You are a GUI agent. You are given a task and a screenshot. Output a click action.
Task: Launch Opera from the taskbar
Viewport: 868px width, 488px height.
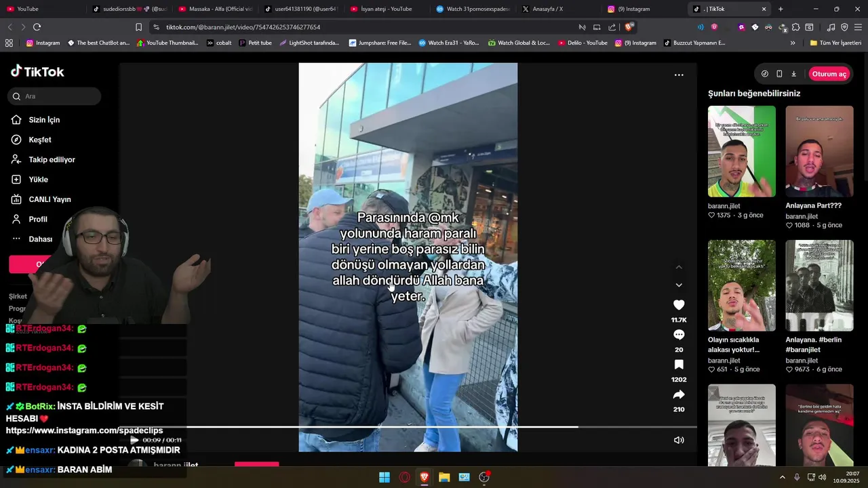(405, 477)
